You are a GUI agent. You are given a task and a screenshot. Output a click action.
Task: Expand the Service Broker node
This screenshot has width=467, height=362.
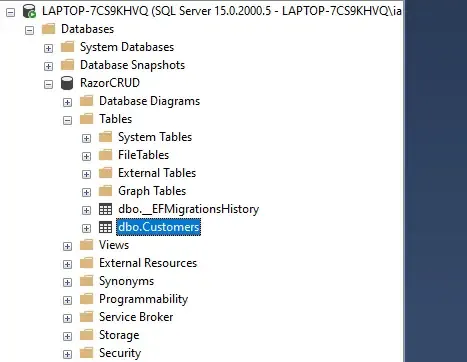[67, 318]
